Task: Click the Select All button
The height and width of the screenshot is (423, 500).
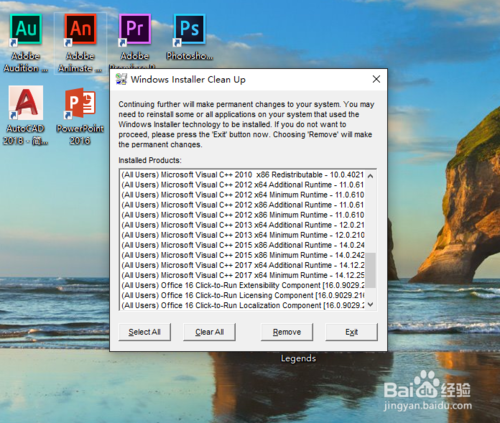Action: click(x=145, y=332)
